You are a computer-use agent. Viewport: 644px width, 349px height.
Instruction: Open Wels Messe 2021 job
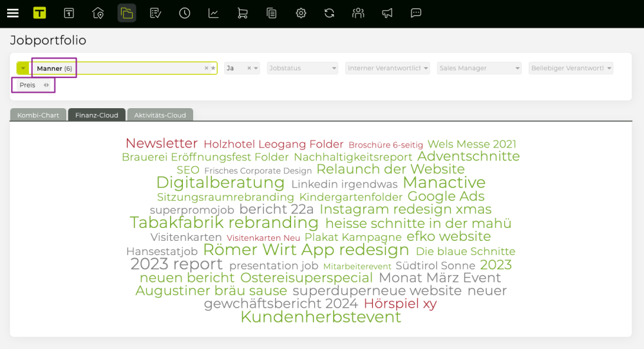472,144
